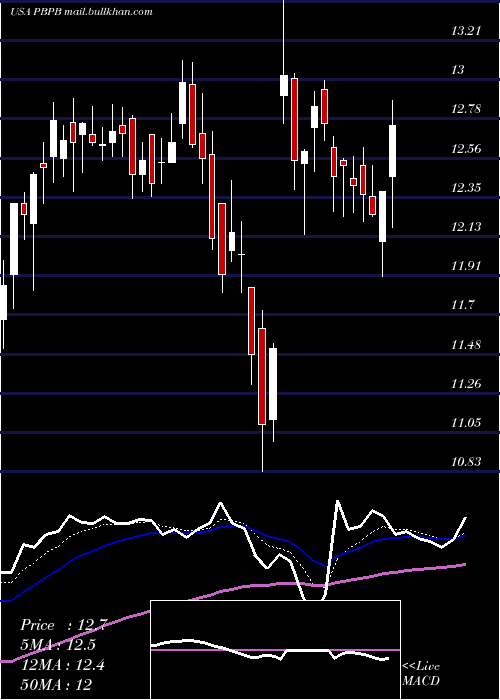The width and height of the screenshot is (500, 700).
Task: Click the 12.78 price axis label
Action: pos(466,109)
